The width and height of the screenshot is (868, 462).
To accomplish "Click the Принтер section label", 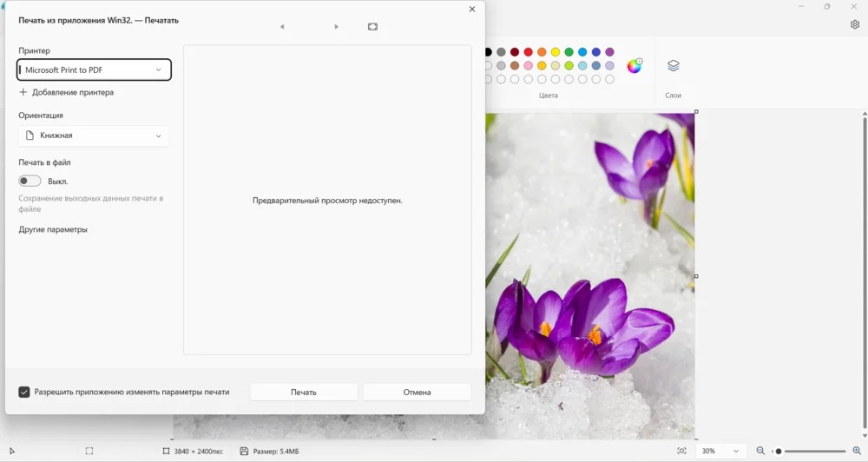I will pos(35,50).
